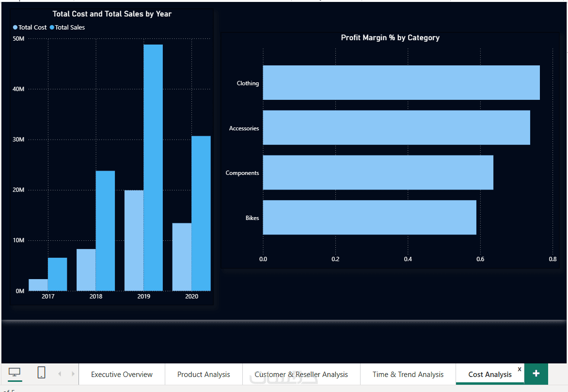Go to Customer & Reseller Analysis tab
This screenshot has height=392, width=568.
pyautogui.click(x=301, y=374)
